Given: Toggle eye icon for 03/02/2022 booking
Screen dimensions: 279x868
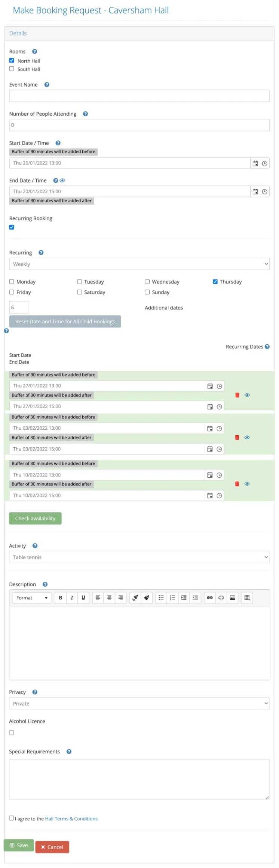Looking at the screenshot, I should click(247, 437).
